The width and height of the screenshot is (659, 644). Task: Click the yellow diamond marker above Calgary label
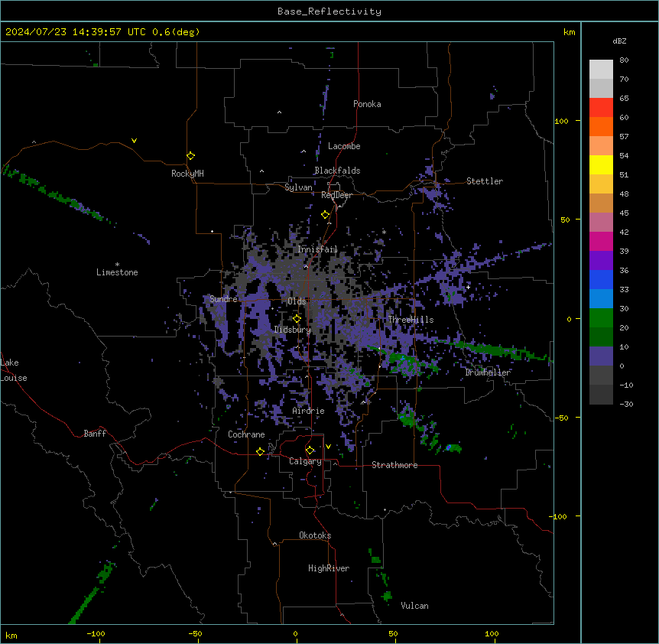(x=310, y=450)
